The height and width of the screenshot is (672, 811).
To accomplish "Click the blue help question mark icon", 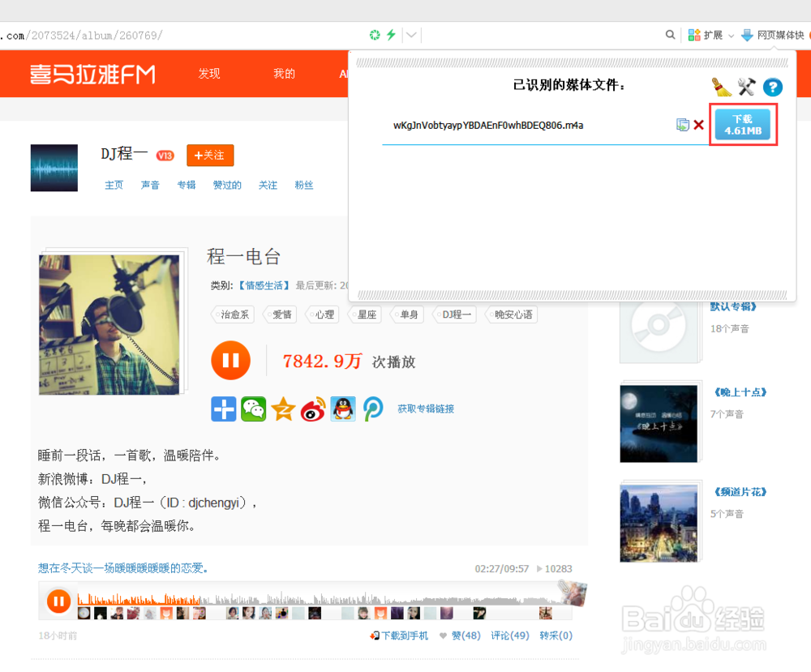I will click(773, 88).
